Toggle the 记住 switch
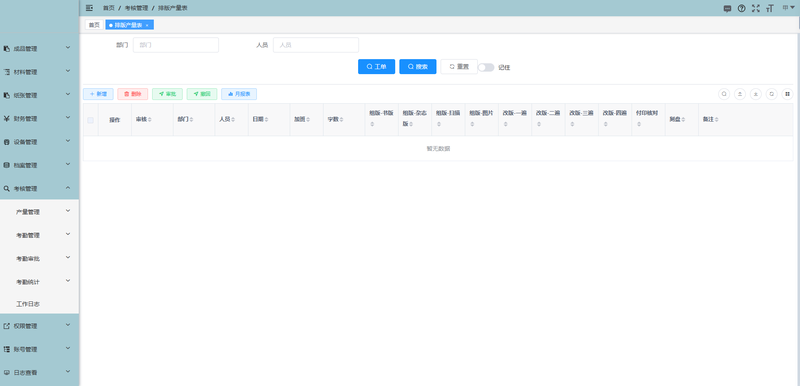Image resolution: width=800 pixels, height=386 pixels. [486, 67]
